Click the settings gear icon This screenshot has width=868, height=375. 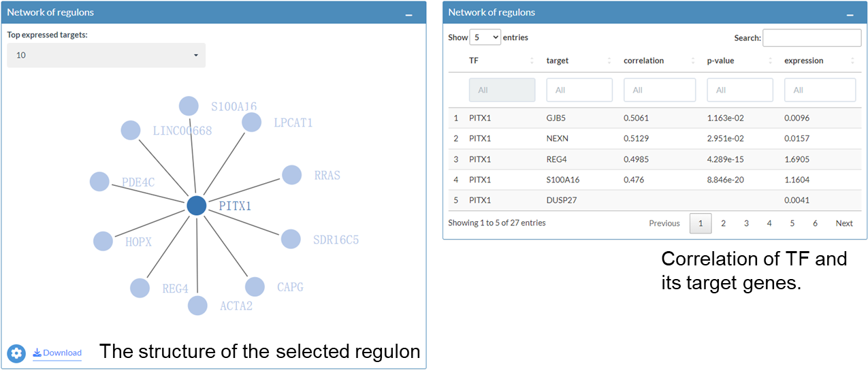pos(16,353)
